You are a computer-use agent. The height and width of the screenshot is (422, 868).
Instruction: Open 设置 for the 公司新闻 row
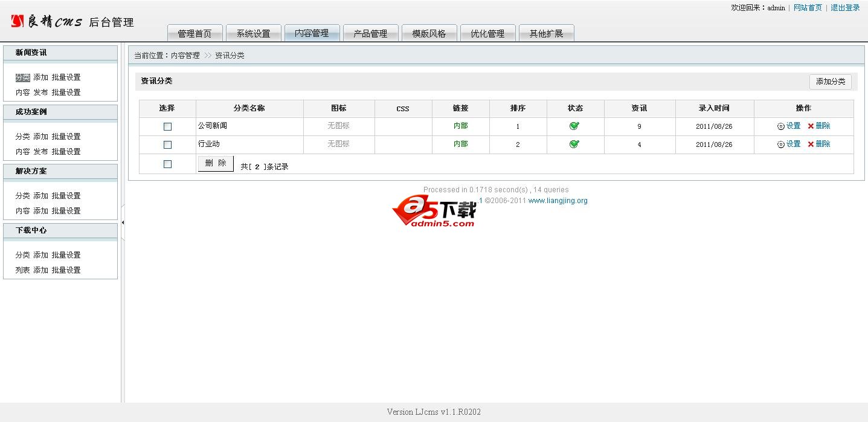tap(789, 126)
